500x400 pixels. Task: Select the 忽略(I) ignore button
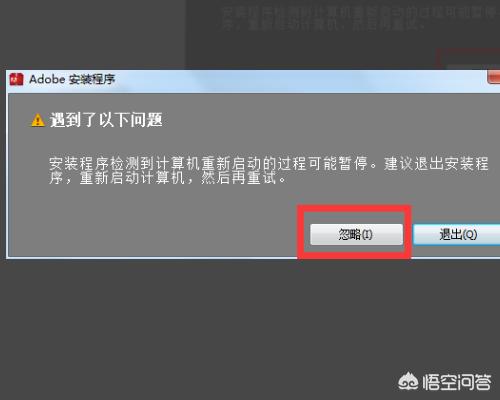coord(356,234)
